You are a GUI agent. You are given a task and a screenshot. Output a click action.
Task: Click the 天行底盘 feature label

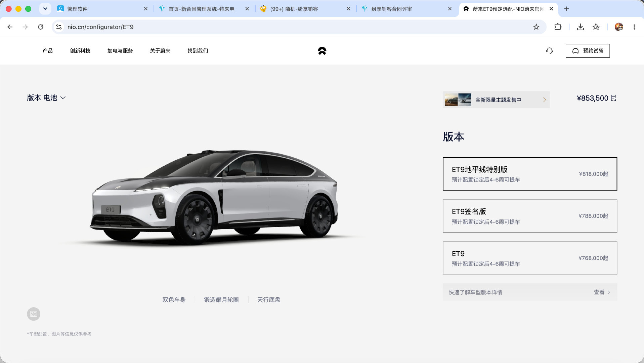pyautogui.click(x=269, y=299)
